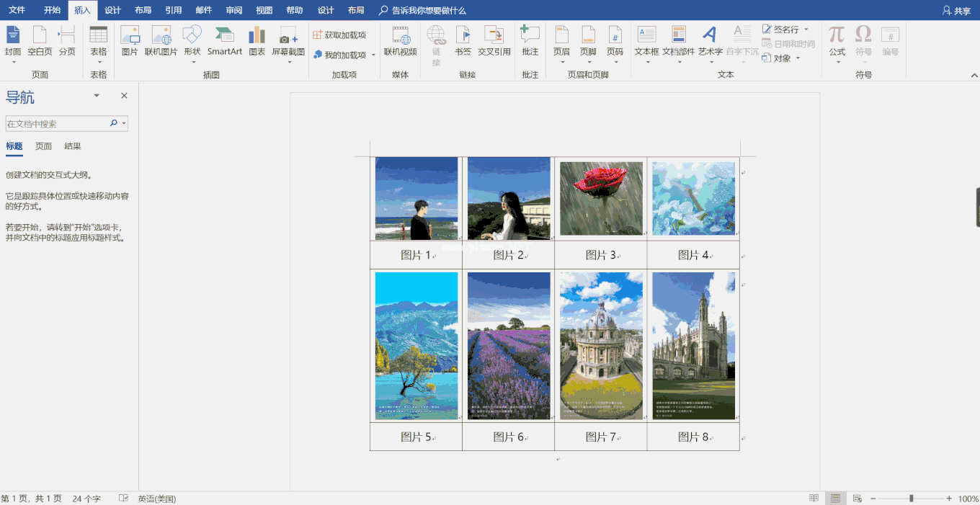Select the domed building picture above 图片 7
The width and height of the screenshot is (980, 505).
[x=601, y=346]
